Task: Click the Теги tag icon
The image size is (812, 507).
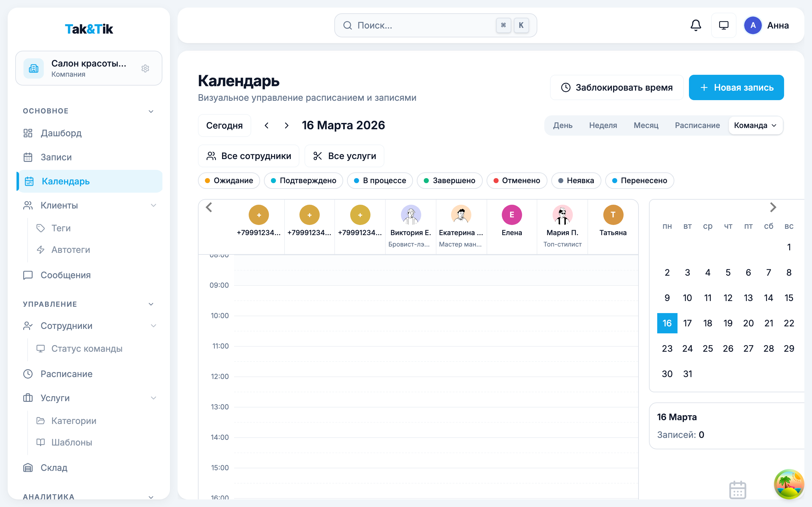Action: pos(41,228)
